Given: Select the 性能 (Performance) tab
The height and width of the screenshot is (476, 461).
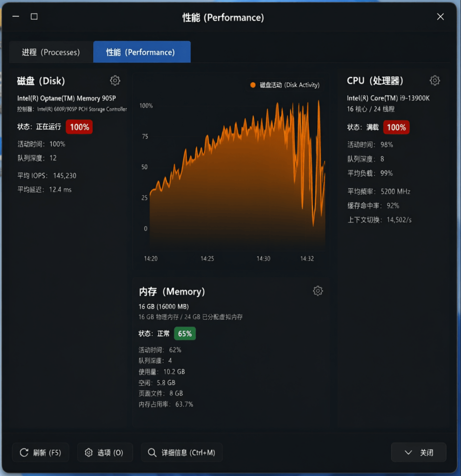Looking at the screenshot, I should coord(142,52).
